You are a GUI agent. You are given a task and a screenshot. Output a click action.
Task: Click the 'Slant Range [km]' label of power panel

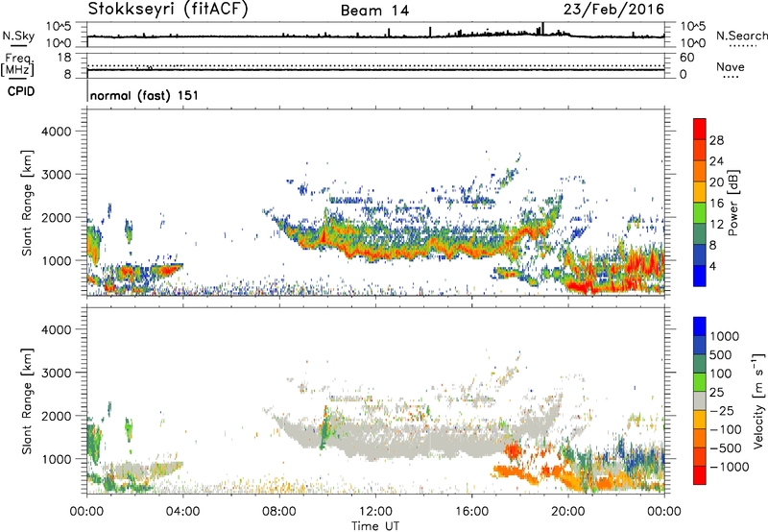27,203
